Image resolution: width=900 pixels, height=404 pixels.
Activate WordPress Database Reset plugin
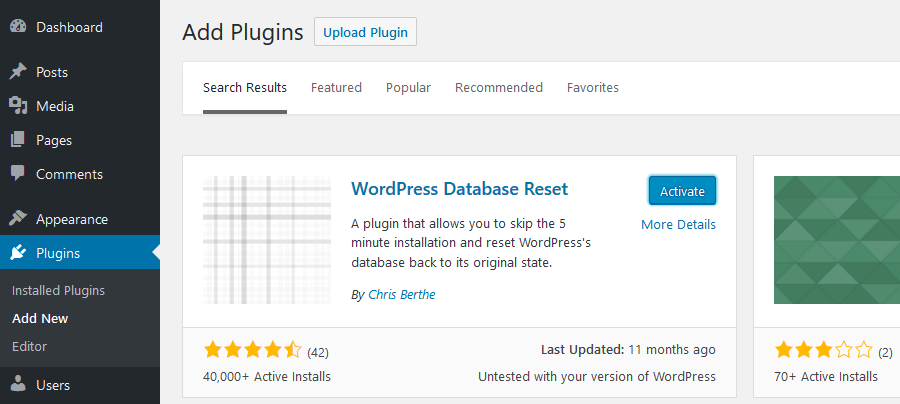[x=682, y=191]
